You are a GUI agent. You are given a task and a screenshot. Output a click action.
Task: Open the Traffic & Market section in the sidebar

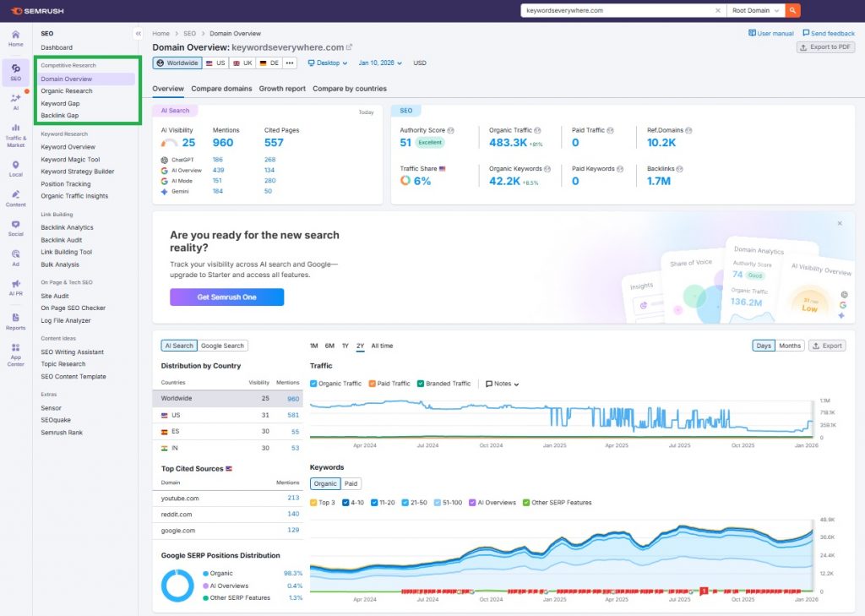pyautogui.click(x=15, y=135)
